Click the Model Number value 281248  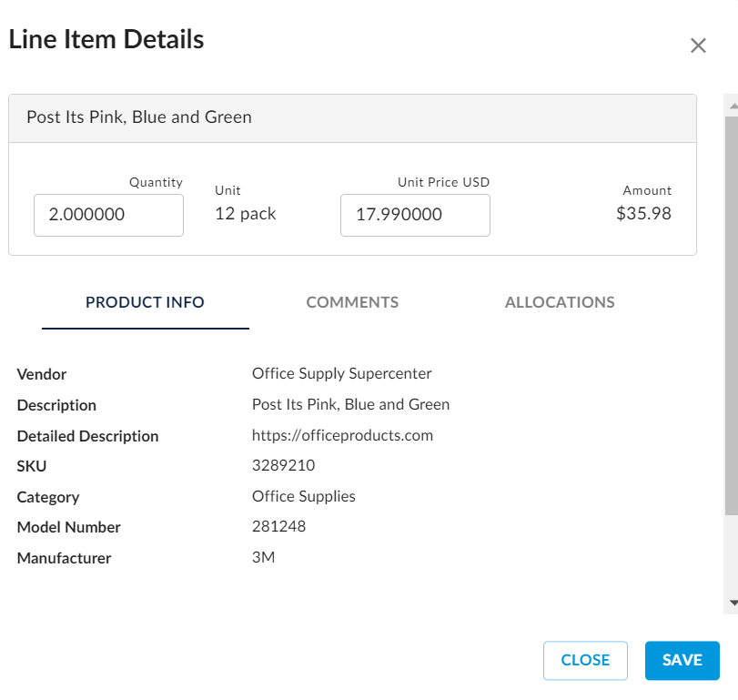click(278, 526)
